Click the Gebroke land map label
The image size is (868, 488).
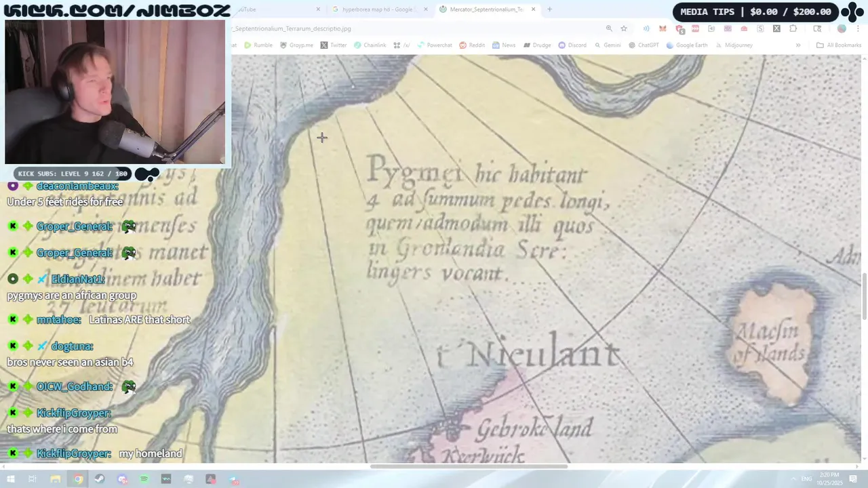[534, 428]
